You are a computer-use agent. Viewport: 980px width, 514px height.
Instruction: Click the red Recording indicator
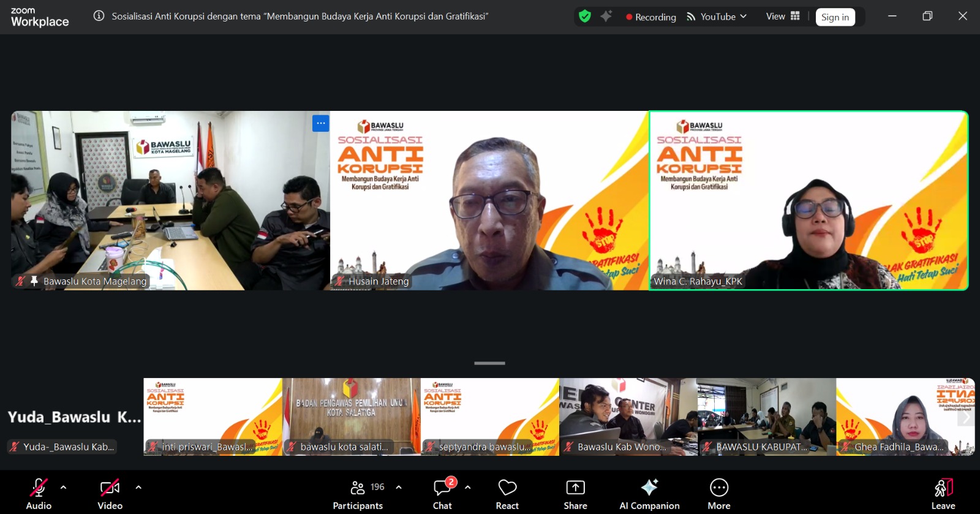[651, 17]
